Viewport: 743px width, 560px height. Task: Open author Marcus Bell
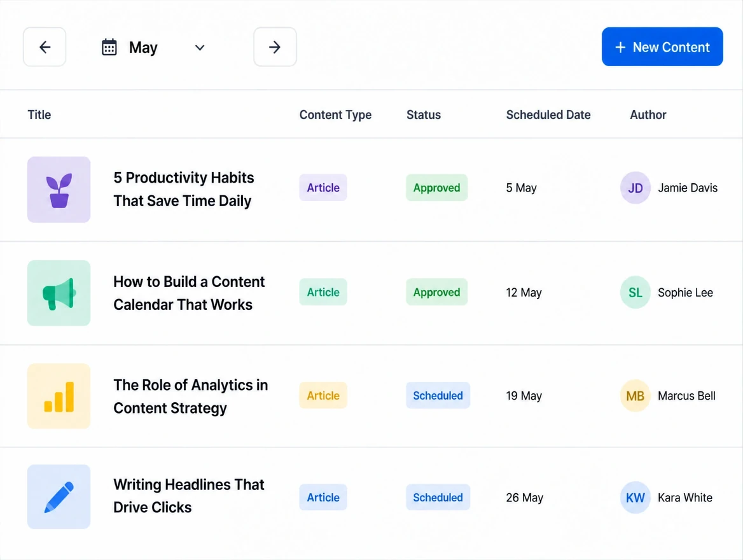coord(686,396)
